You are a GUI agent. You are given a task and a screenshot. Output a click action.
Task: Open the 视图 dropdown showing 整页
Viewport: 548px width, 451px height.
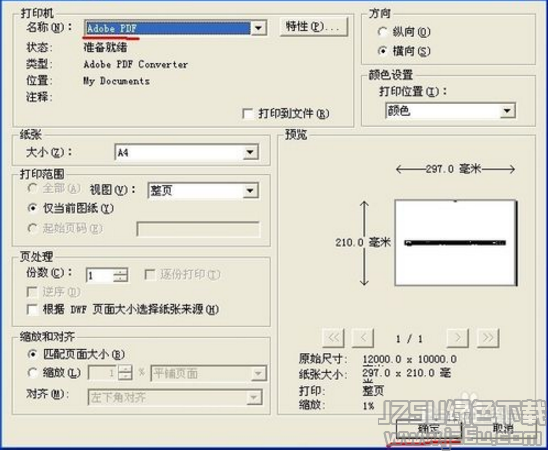pyautogui.click(x=203, y=191)
